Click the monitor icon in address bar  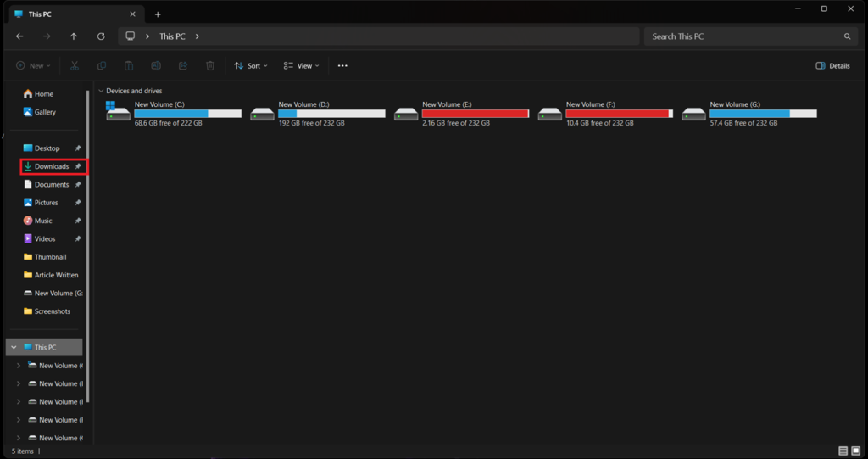[x=130, y=36]
